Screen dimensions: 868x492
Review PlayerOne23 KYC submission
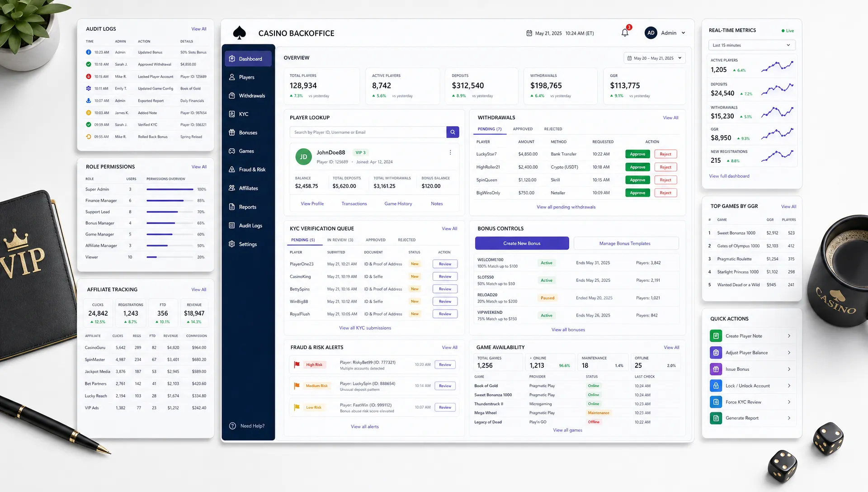[x=445, y=264]
